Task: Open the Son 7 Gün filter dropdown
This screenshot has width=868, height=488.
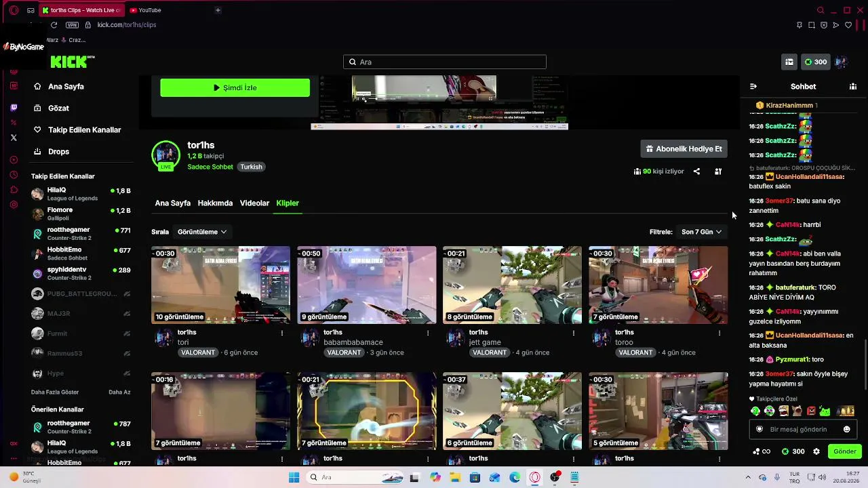Action: click(x=702, y=232)
